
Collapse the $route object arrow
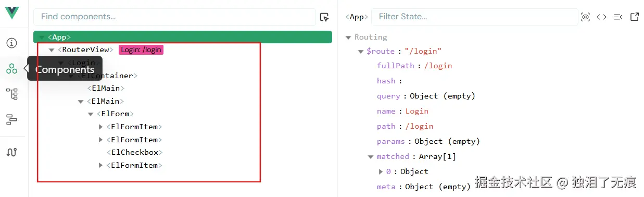tap(361, 52)
